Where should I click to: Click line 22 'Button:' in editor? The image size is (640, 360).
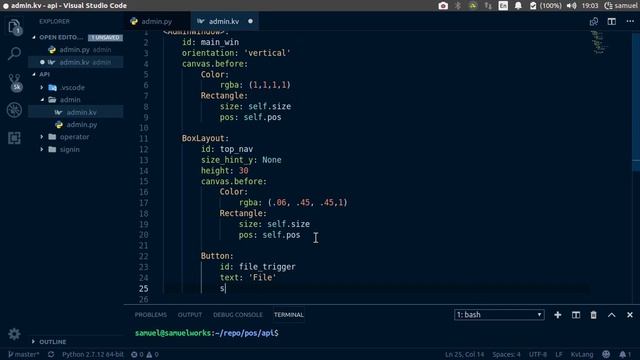click(x=217, y=256)
